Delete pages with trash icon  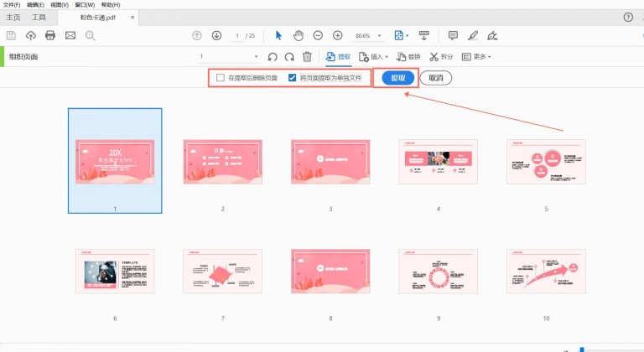tap(307, 57)
